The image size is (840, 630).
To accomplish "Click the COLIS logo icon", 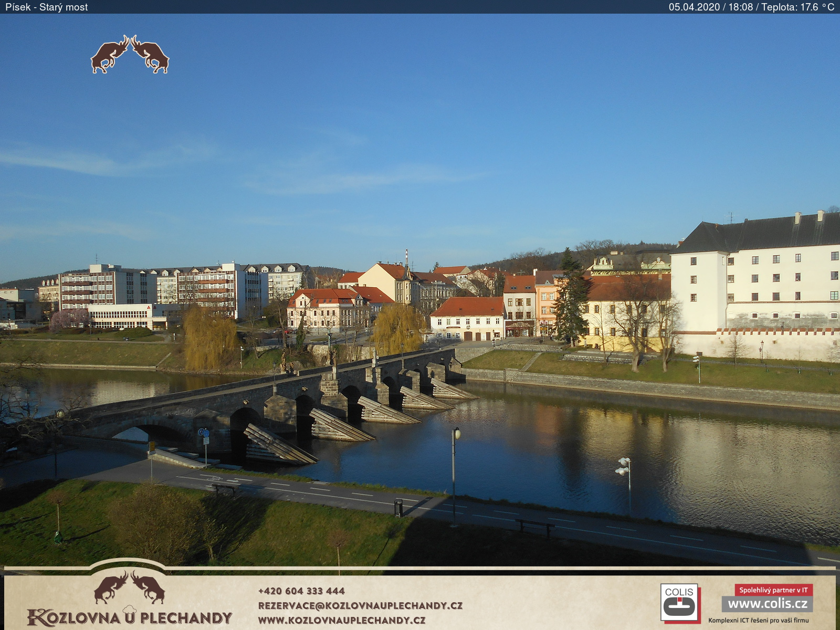I will point(680,603).
